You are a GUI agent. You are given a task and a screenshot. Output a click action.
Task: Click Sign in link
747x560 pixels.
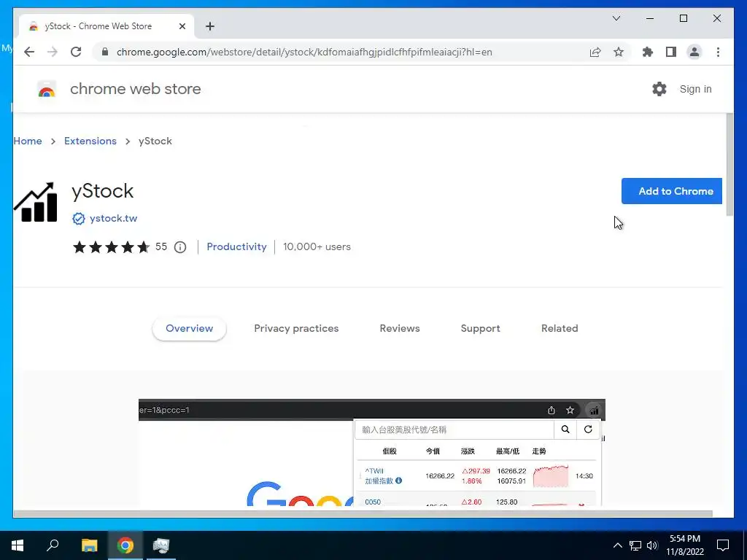pos(695,89)
